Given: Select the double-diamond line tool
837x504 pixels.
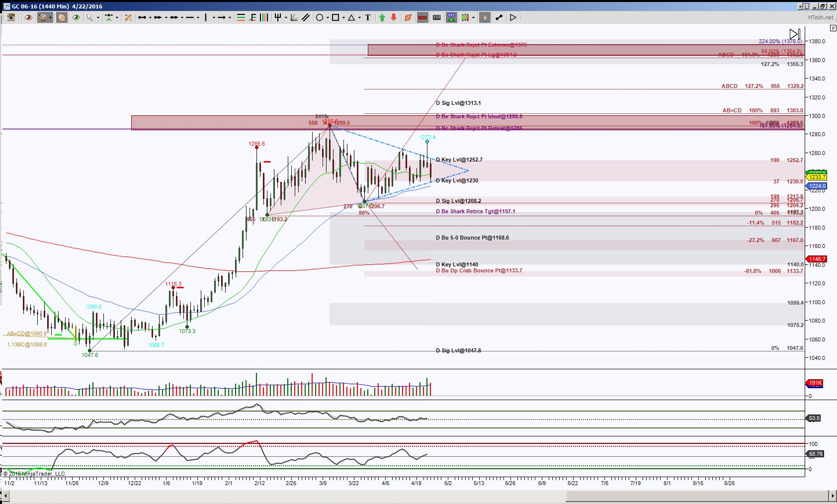Looking at the screenshot, I should [174, 17].
